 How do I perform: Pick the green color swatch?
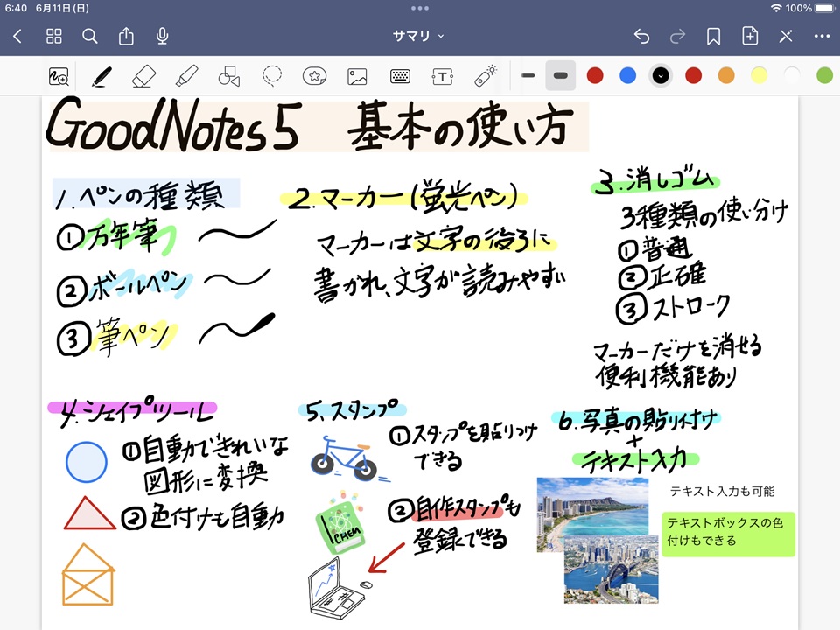point(824,75)
